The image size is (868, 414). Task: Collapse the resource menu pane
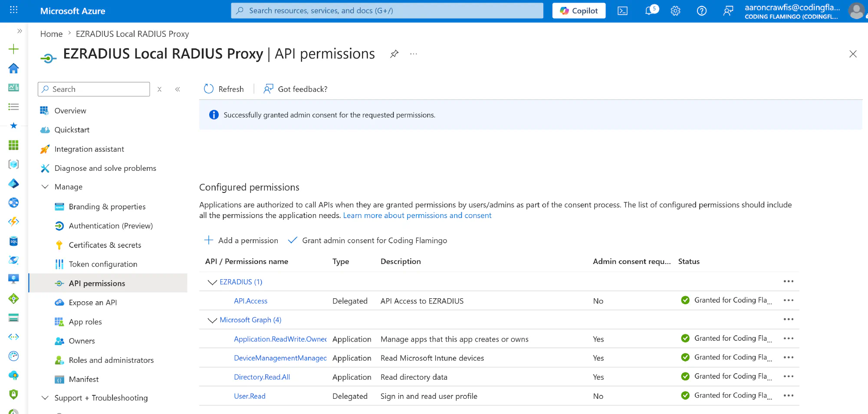click(x=178, y=89)
